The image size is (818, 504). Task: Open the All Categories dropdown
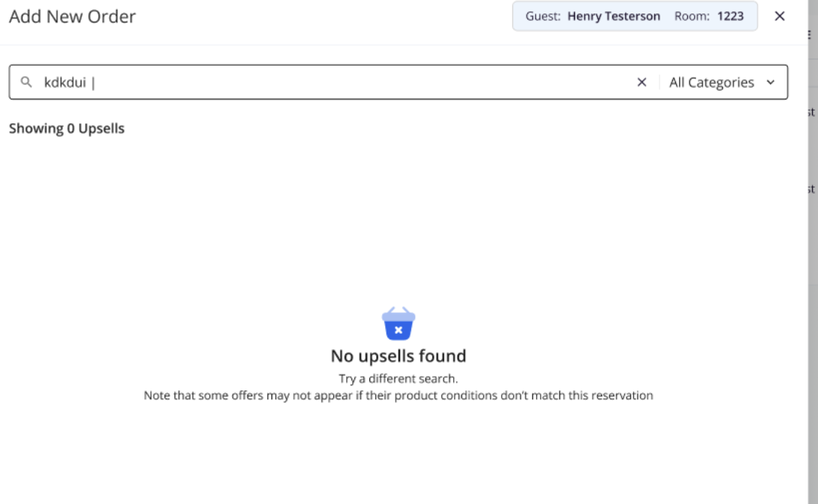tap(711, 82)
